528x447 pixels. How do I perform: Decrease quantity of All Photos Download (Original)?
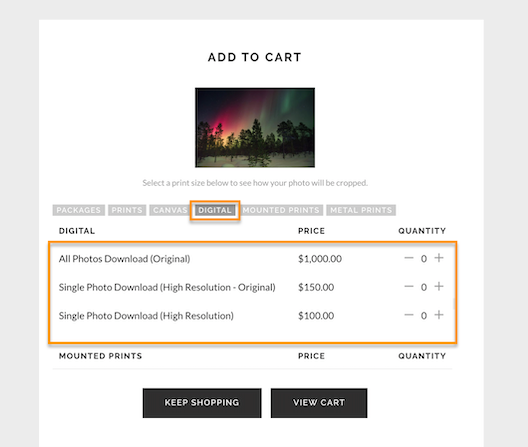(x=409, y=258)
